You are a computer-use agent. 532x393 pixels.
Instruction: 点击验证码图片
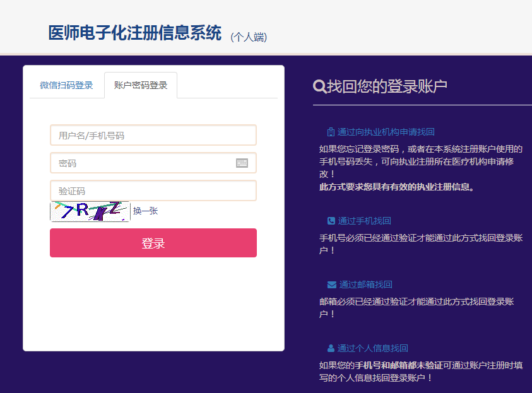91,211
